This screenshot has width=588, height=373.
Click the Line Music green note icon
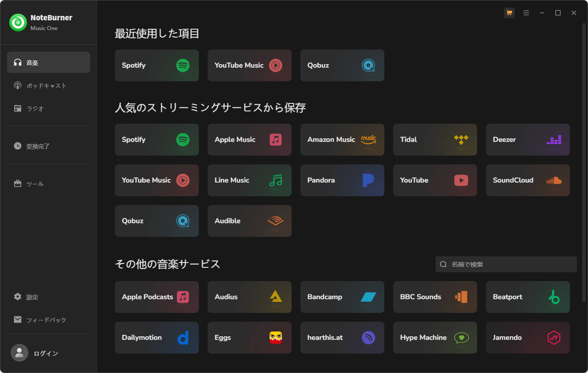pos(276,180)
